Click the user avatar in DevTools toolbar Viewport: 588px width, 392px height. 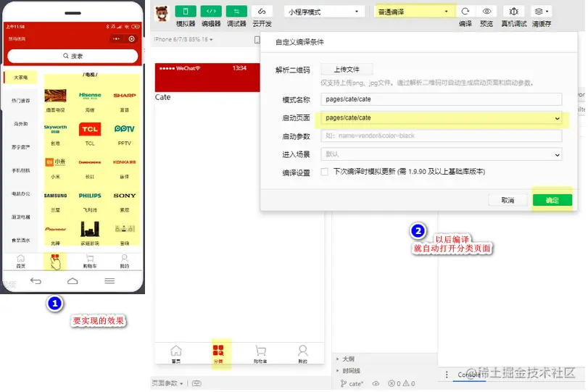tap(162, 13)
